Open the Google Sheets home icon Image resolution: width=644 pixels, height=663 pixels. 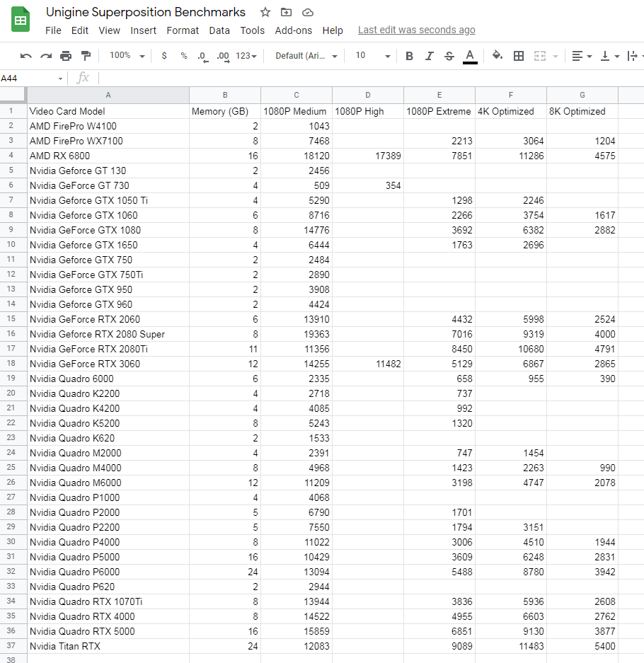tap(21, 19)
